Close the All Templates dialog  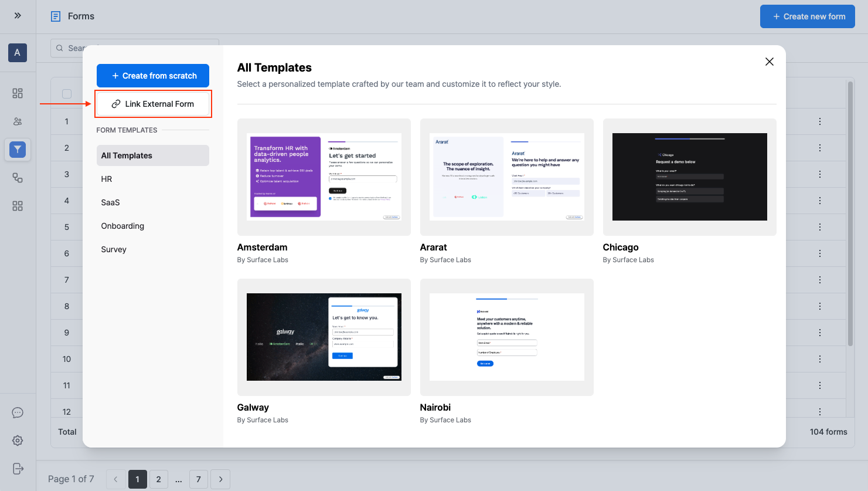pos(770,62)
